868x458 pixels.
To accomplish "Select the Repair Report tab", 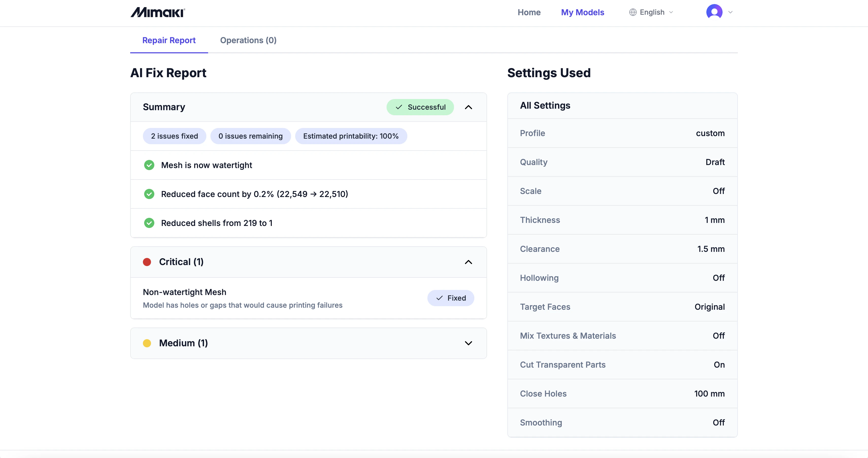I will click(169, 40).
